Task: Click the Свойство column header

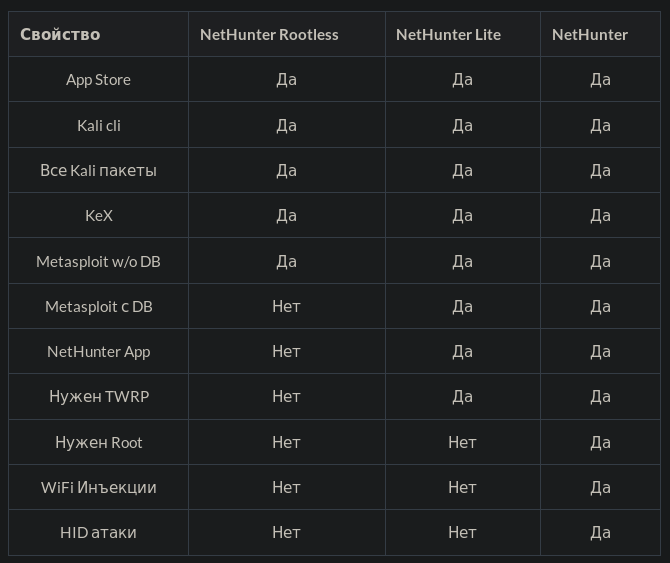Action: (60, 34)
